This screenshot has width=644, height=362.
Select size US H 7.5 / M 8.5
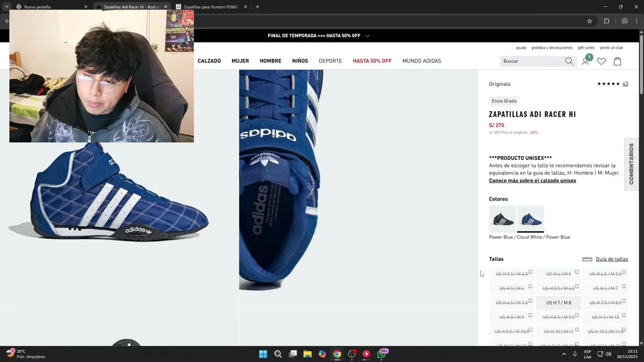click(x=605, y=303)
